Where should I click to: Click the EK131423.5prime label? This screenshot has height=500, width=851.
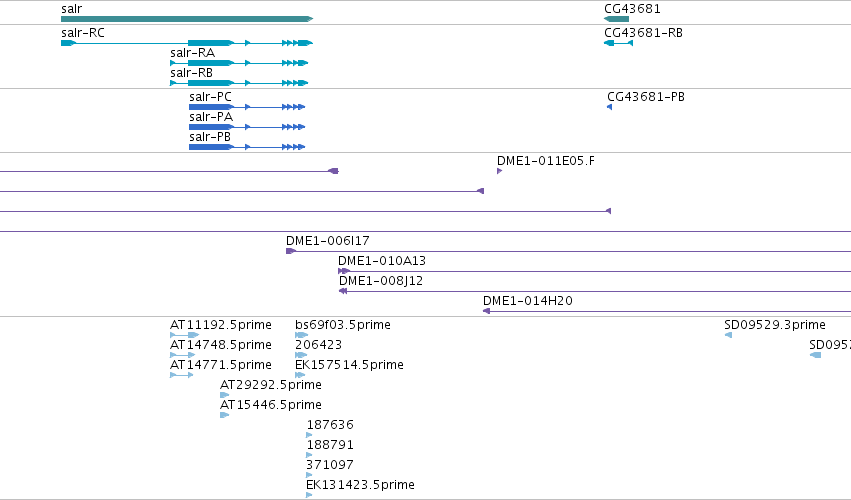(361, 485)
